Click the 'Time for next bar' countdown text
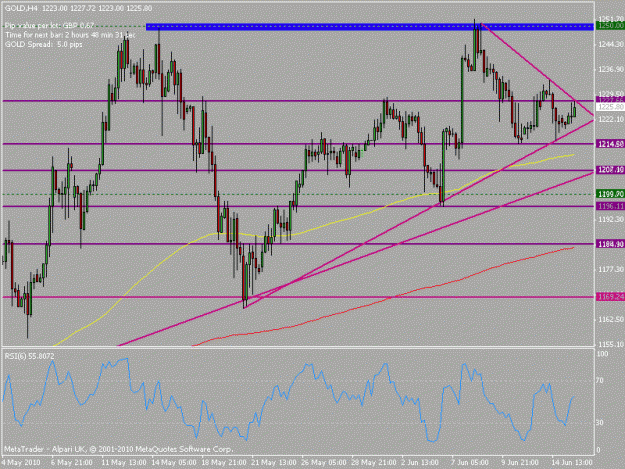Image resolution: width=625 pixels, height=469 pixels. pos(70,35)
